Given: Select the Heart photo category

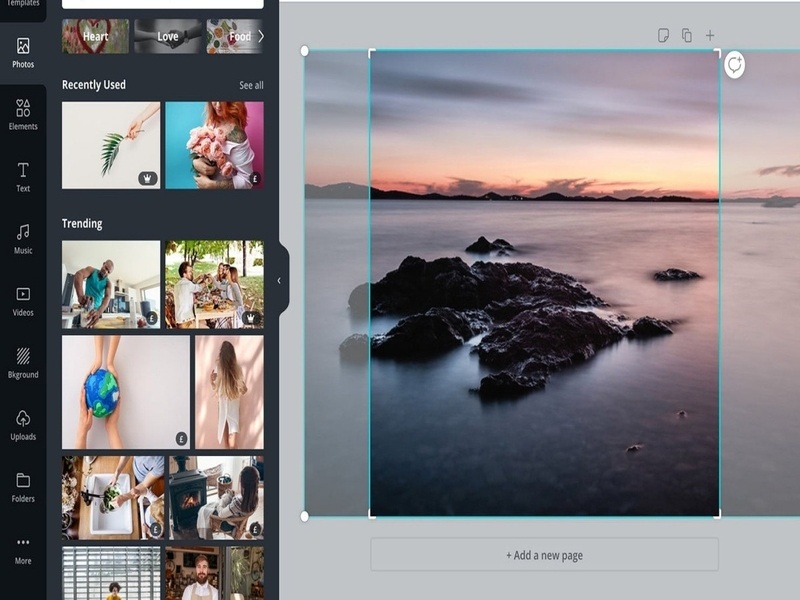Looking at the screenshot, I should tap(95, 36).
